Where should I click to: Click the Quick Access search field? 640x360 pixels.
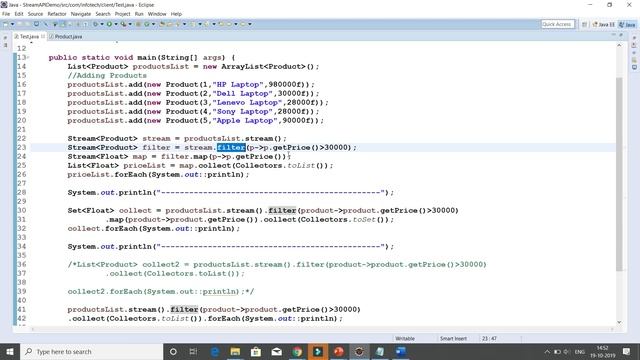(558, 24)
